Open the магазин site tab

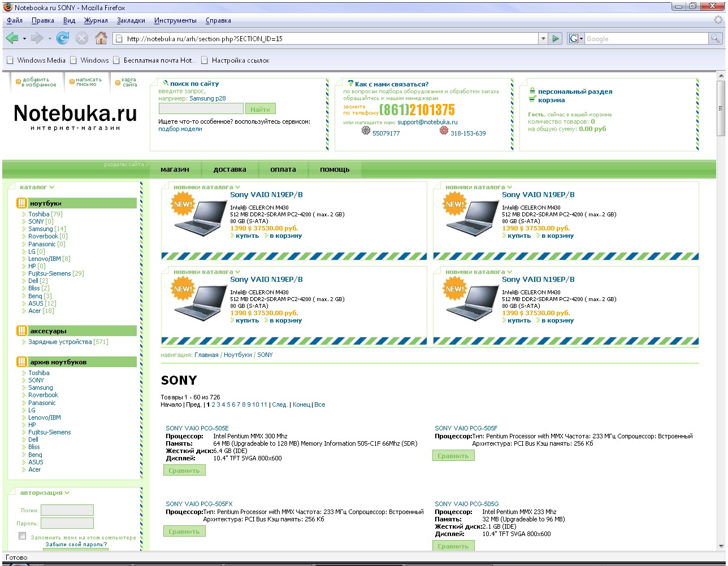175,169
